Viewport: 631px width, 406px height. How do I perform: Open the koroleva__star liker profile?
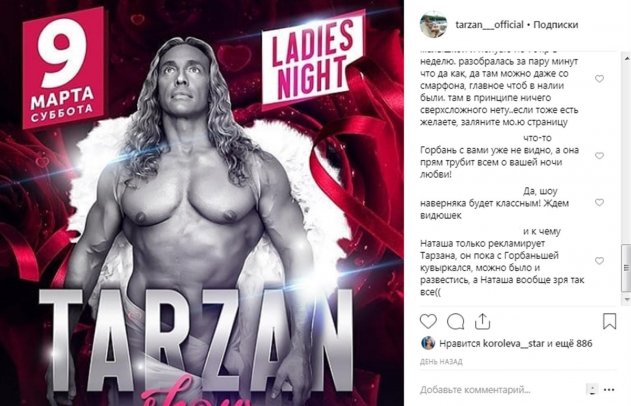coord(513,344)
